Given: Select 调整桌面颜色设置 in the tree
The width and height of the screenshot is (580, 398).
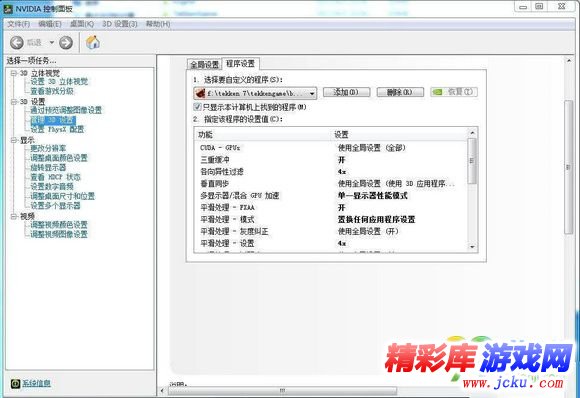Looking at the screenshot, I should coord(59,158).
